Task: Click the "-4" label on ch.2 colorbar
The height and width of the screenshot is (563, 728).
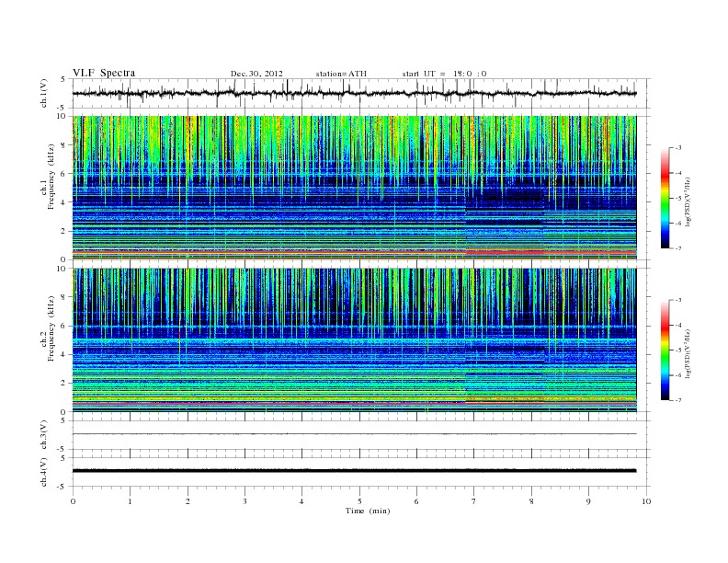Action: tap(678, 325)
